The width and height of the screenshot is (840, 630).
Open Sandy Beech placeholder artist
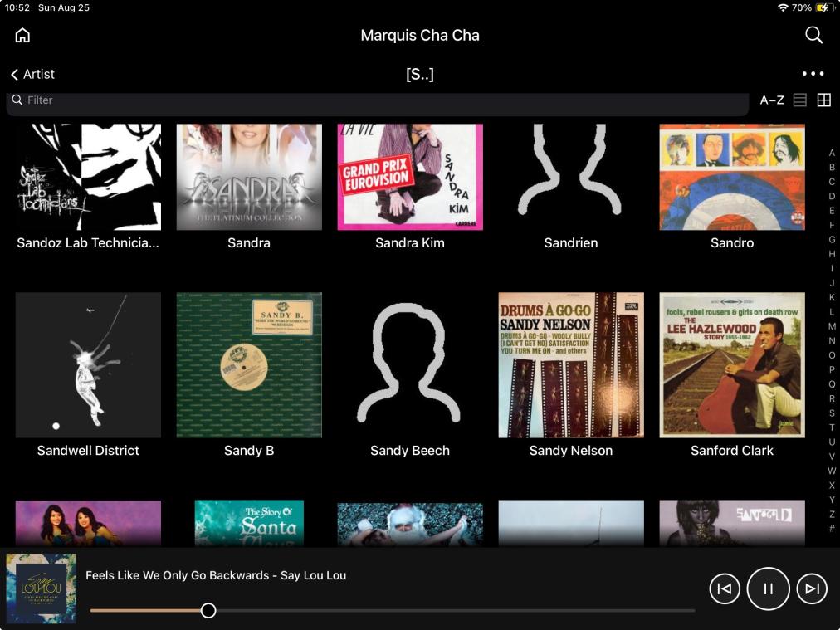(x=410, y=365)
